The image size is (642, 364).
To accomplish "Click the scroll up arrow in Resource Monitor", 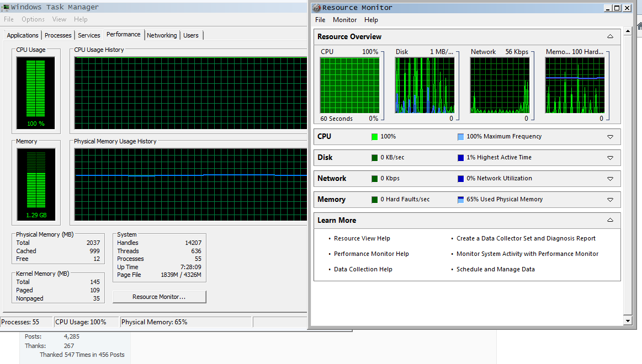I will pos(628,31).
